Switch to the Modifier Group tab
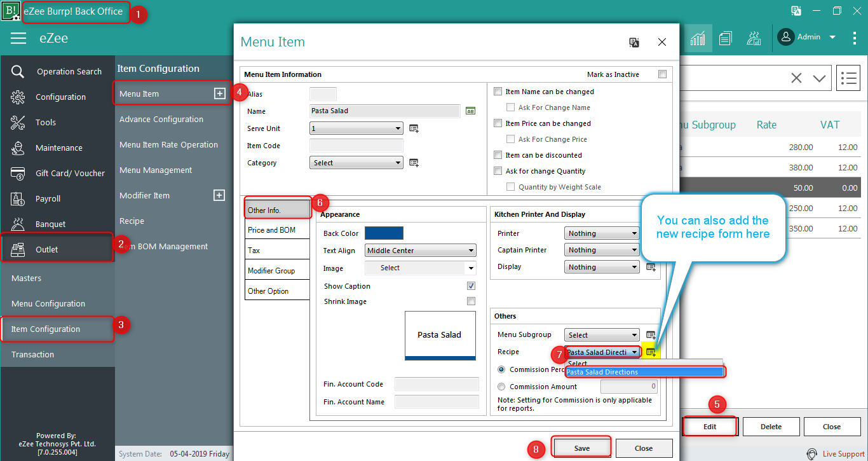Screen dimensions: 868x461 (277, 271)
